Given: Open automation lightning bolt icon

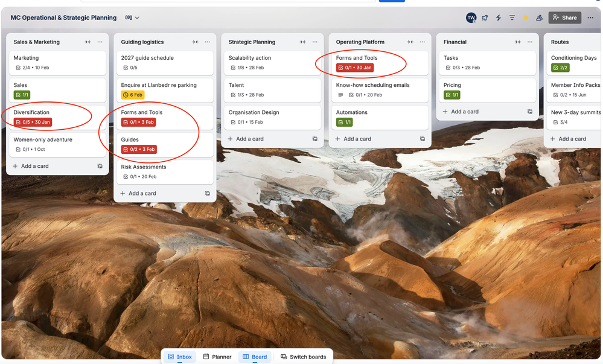Looking at the screenshot, I should [x=499, y=18].
